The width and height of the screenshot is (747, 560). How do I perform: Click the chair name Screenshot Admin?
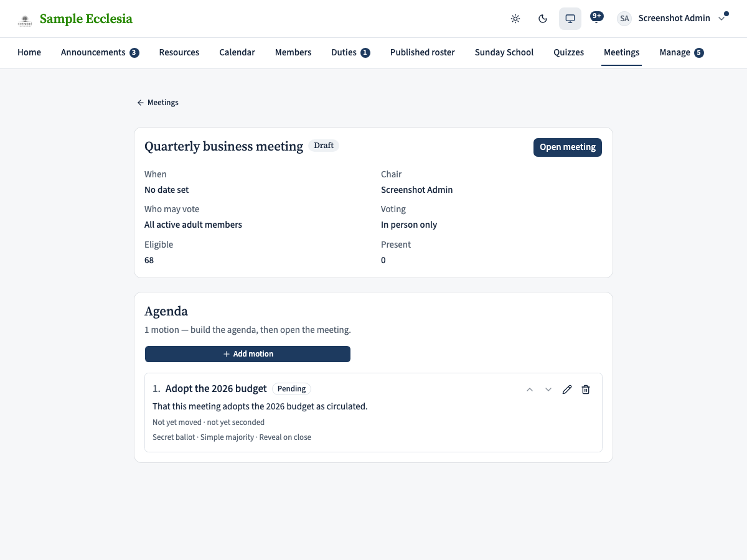pos(417,190)
